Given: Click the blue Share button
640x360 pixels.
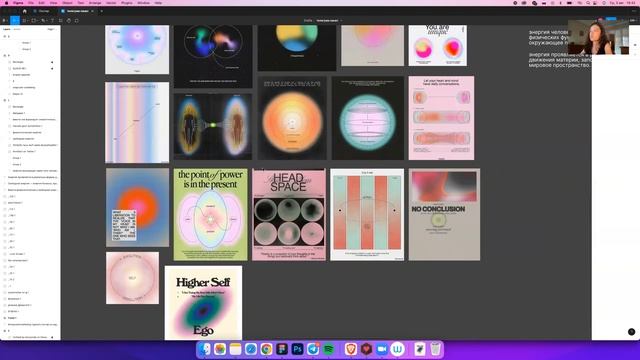Looking at the screenshot, I should click(x=611, y=19).
